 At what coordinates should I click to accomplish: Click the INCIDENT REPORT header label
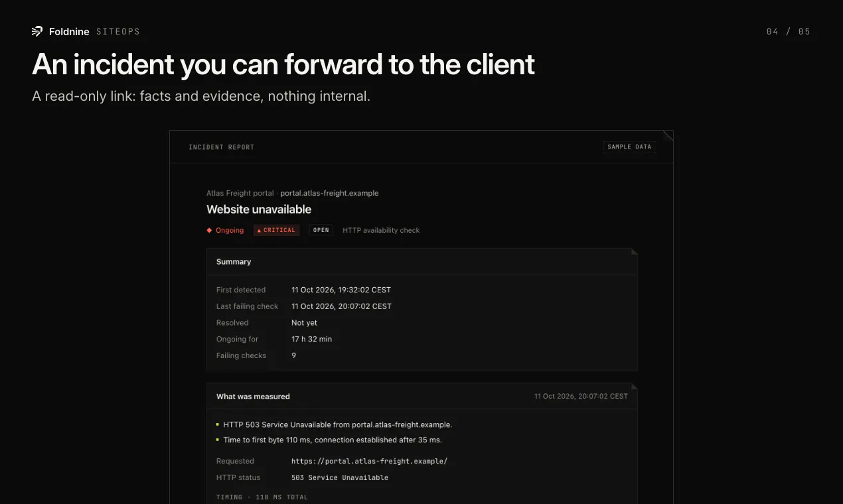(222, 147)
